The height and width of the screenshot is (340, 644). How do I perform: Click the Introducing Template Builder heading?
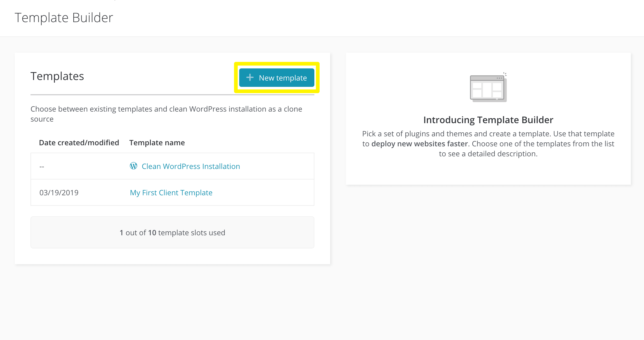coord(488,120)
